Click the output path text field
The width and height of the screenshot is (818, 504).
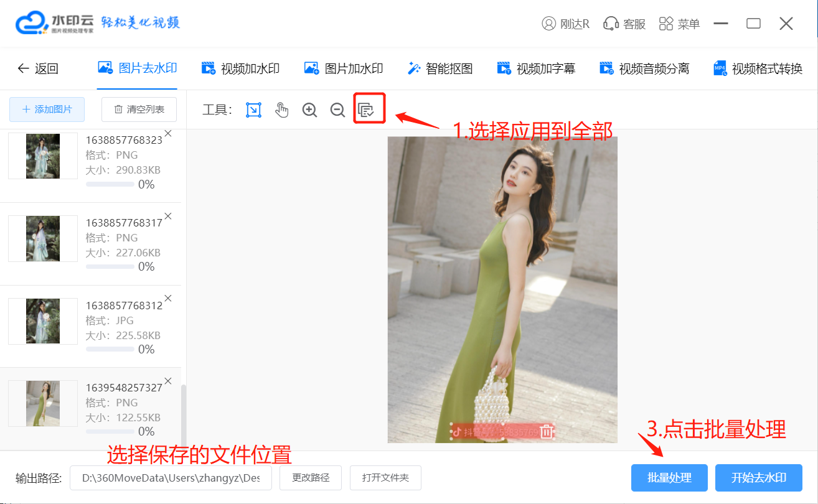(171, 478)
